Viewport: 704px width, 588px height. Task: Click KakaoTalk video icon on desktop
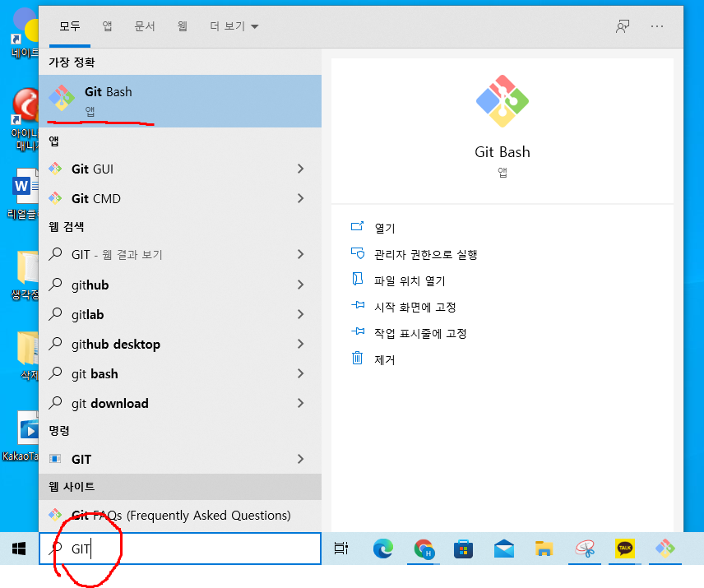[x=28, y=428]
